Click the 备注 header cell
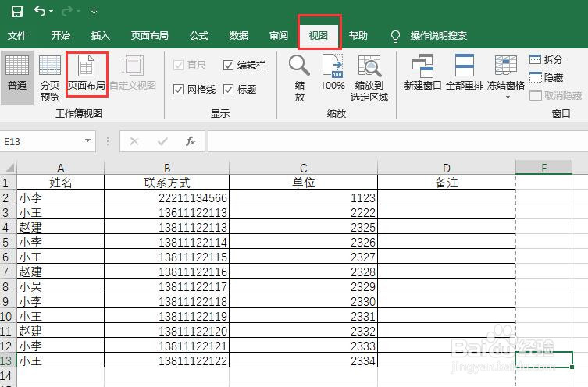This screenshot has width=588, height=387. pos(446,183)
